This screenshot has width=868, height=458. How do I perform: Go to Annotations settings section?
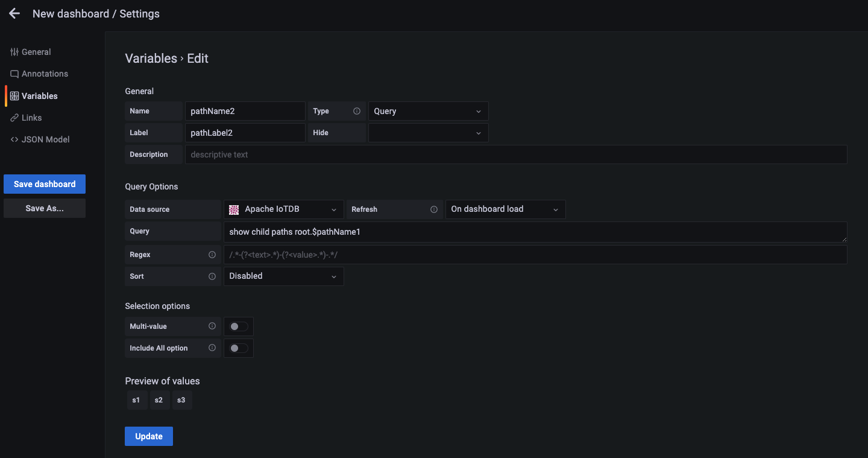click(45, 74)
